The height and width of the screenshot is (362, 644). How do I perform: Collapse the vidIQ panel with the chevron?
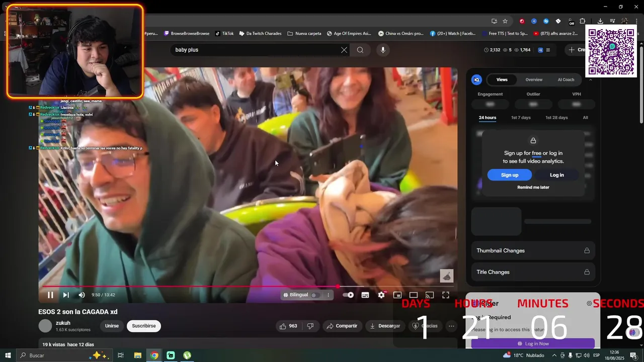click(591, 79)
